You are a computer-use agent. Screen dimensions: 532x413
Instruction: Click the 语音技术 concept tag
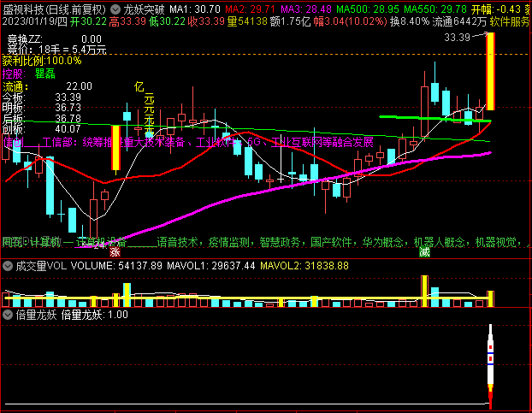pos(177,242)
